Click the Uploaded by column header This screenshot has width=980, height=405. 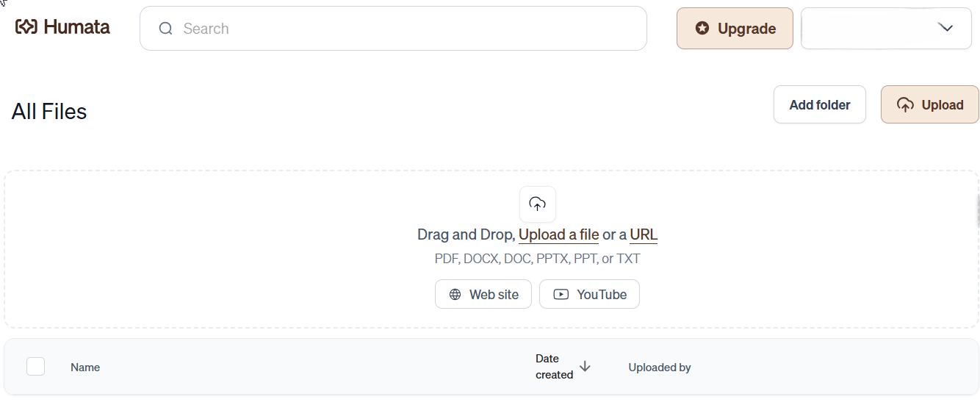660,368
